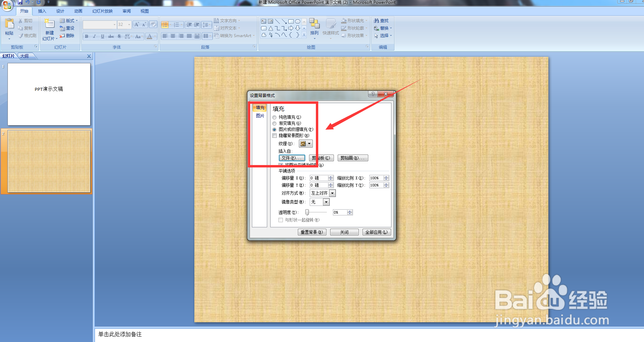644x342 pixels.
Task: Click the New Slide (新建幻灯片) icon
Action: pos(49,24)
